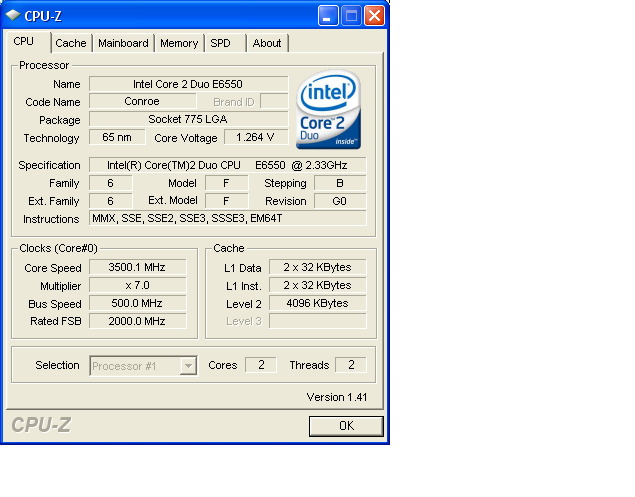Click the empty Brand ID field
The width and height of the screenshot is (635, 497).
[x=274, y=101]
